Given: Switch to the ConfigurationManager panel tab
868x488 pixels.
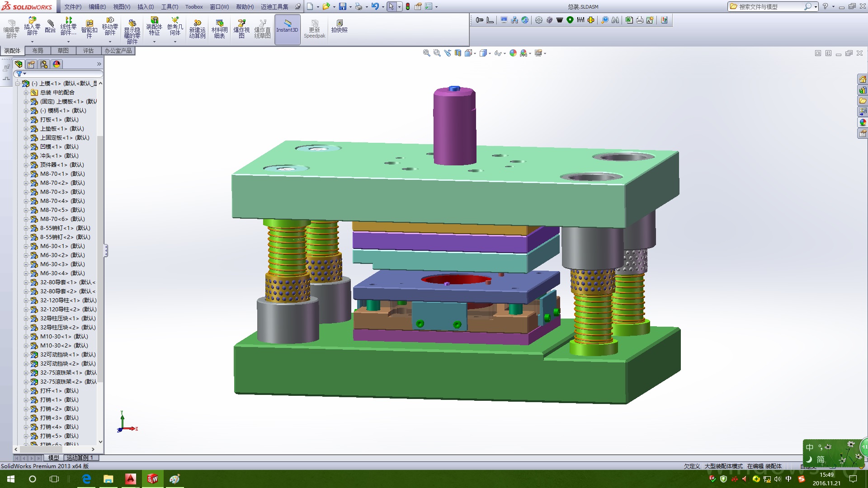Looking at the screenshot, I should click(44, 64).
